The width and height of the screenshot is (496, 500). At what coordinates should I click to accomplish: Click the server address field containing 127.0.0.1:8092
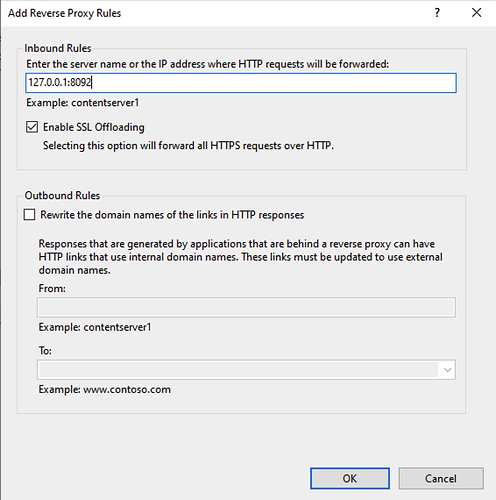(x=241, y=83)
